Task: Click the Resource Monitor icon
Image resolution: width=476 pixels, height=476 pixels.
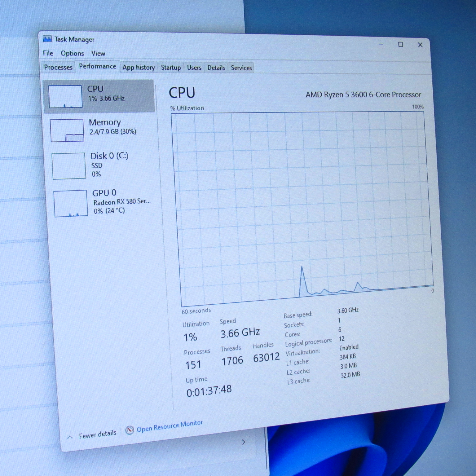Action: (x=130, y=430)
